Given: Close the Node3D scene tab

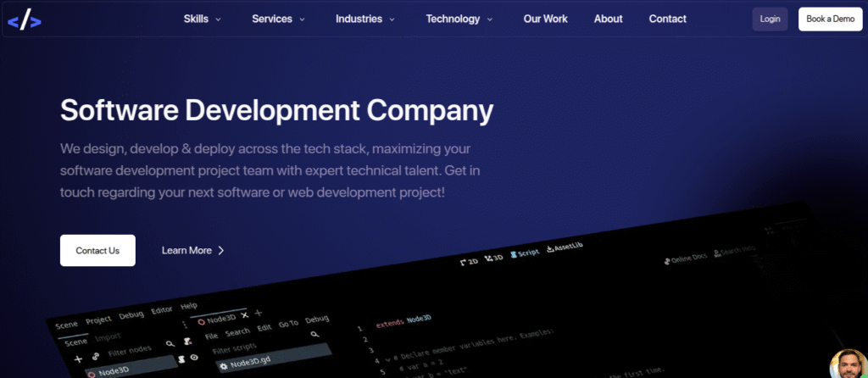Looking at the screenshot, I should [x=244, y=314].
